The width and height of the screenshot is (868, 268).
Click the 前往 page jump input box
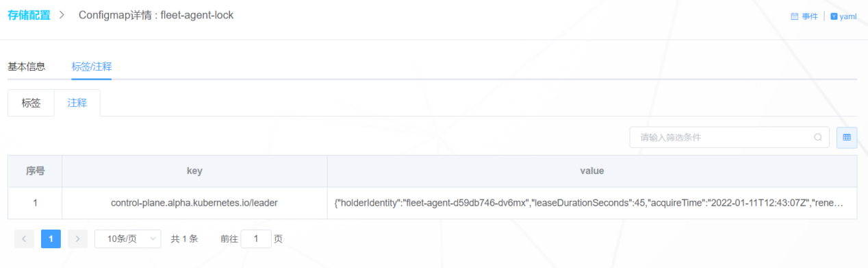256,239
